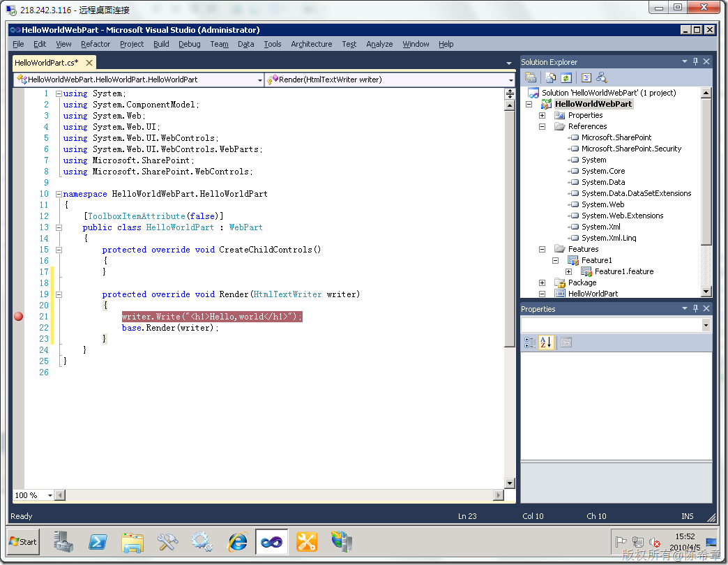Collapse Features node in Solution Explorer
The height and width of the screenshot is (565, 728).
[x=542, y=249]
